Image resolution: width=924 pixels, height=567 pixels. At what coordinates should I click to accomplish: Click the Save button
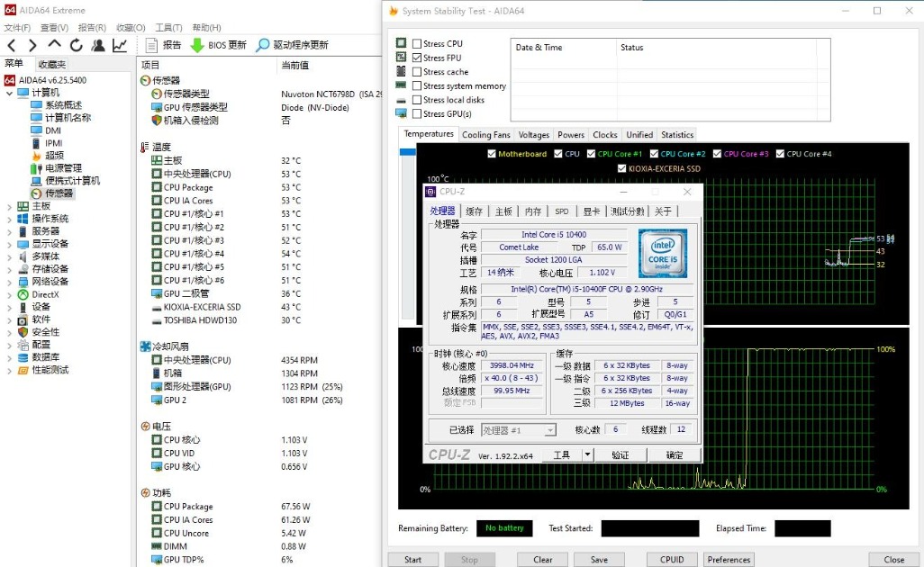click(599, 560)
